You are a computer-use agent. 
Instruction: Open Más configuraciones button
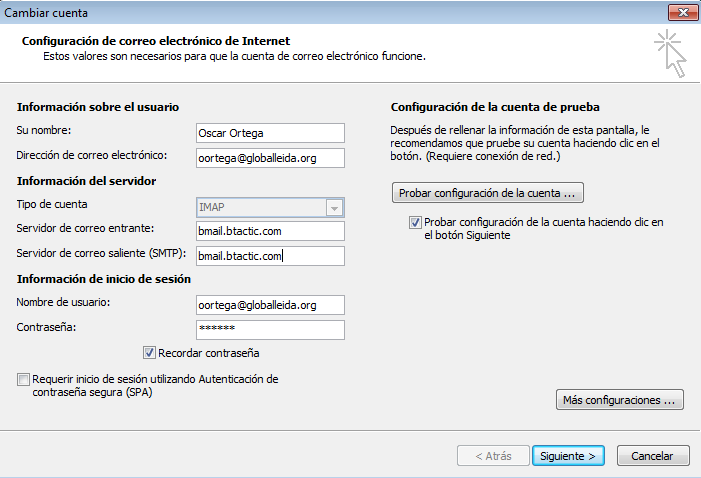click(620, 400)
